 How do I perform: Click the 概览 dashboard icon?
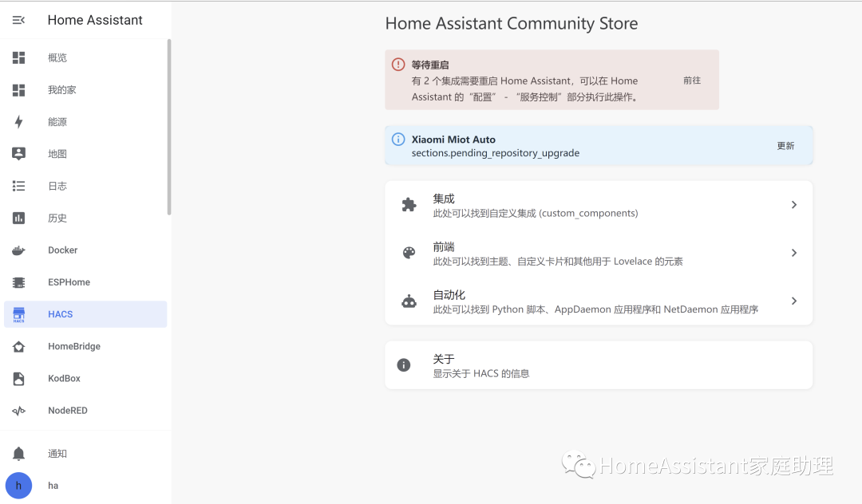tap(18, 57)
